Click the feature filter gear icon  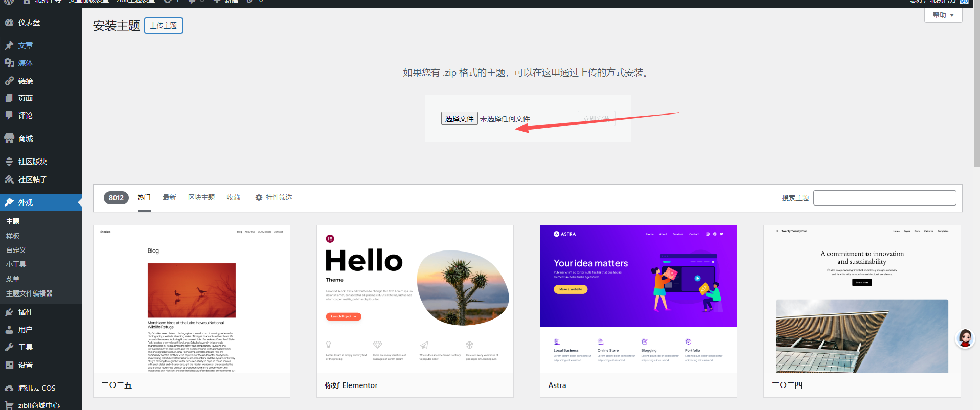point(259,198)
